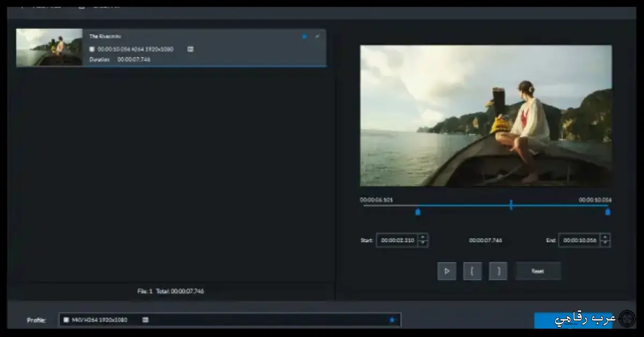The height and width of the screenshot is (337, 644).
Task: Click the Start time stepper up arrow
Action: [423, 238]
